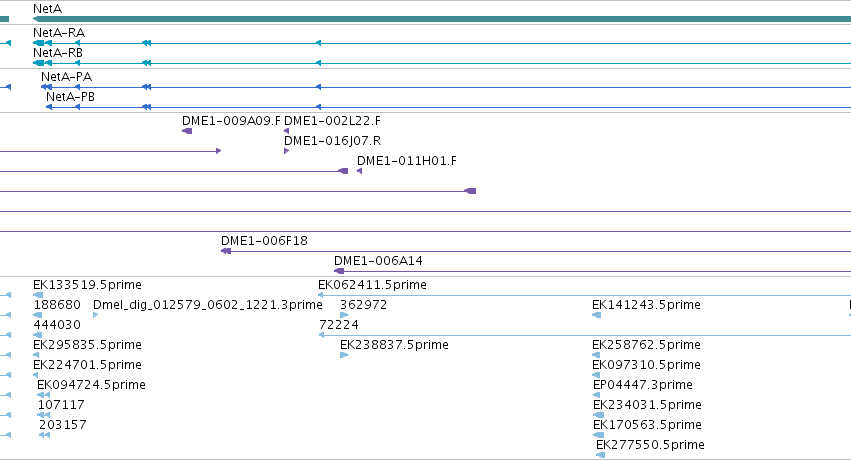Click the DME1-016J07.R clone label
Image resolution: width=851 pixels, height=460 pixels.
click(x=332, y=141)
